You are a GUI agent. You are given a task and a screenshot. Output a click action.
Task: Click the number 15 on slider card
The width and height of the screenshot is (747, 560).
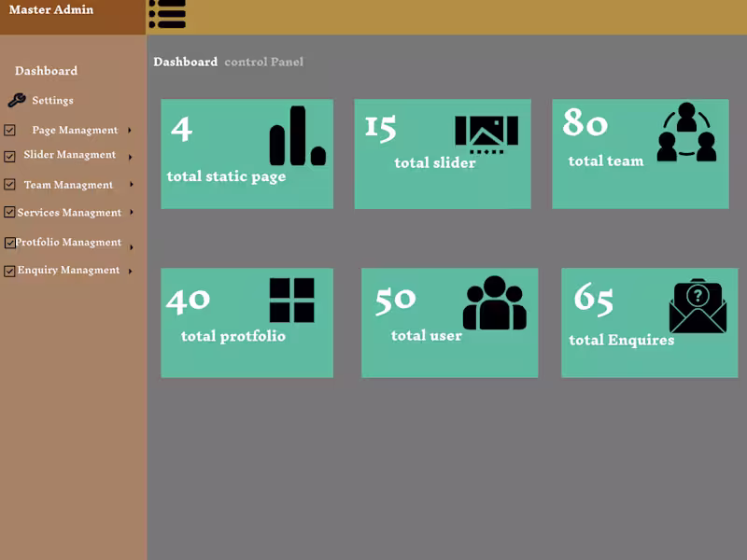click(380, 129)
